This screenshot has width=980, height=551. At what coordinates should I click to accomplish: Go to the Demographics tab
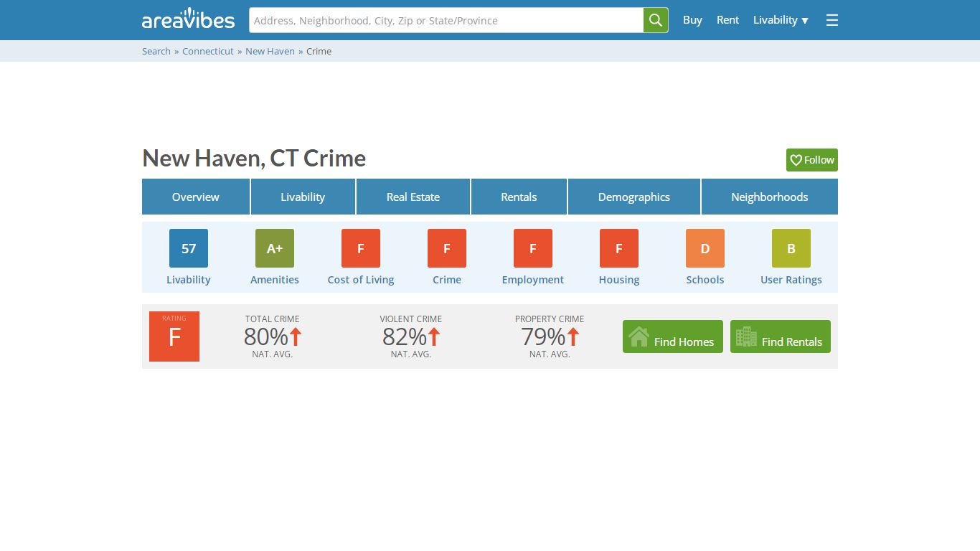tap(634, 197)
